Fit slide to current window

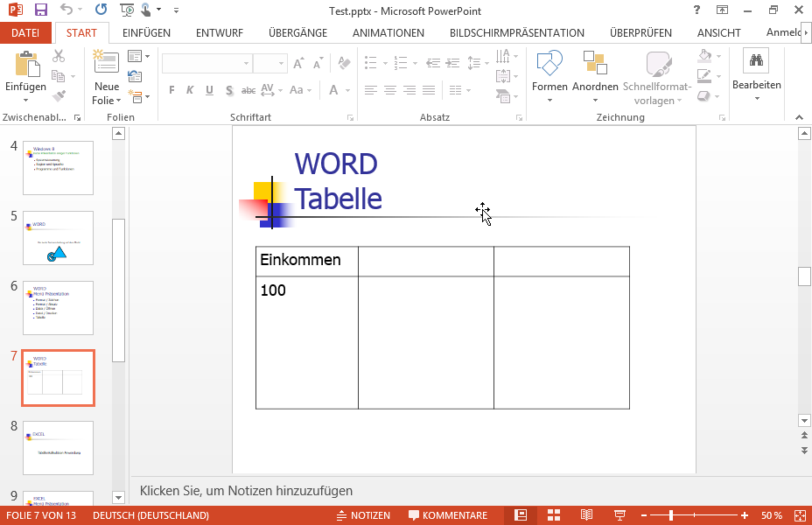click(x=800, y=515)
